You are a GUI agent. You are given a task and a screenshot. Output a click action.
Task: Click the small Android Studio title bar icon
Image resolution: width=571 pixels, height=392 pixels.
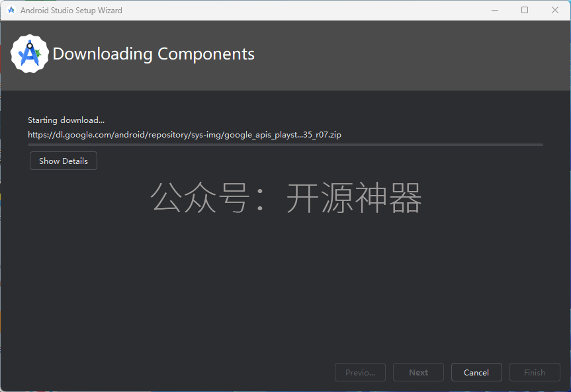pos(11,10)
